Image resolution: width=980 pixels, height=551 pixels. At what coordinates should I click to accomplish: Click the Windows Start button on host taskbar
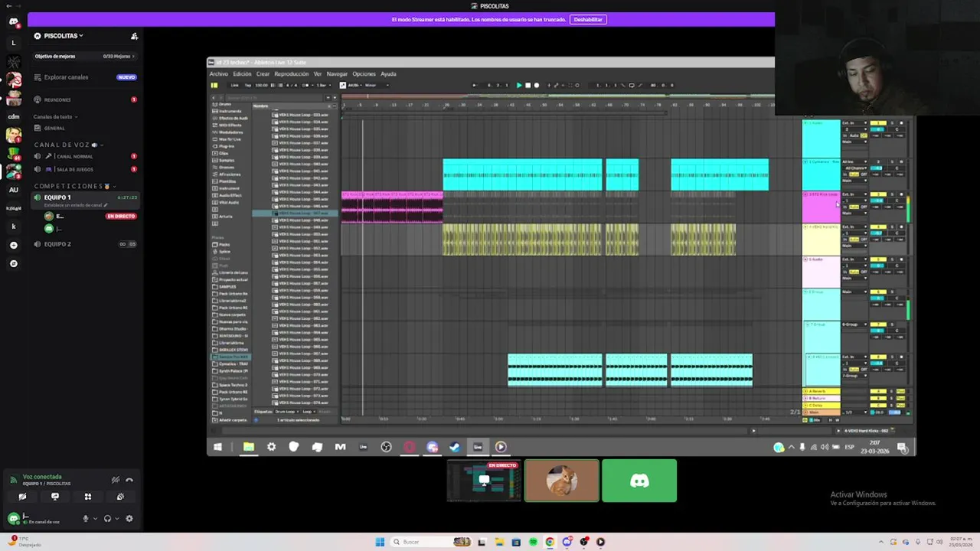[380, 542]
